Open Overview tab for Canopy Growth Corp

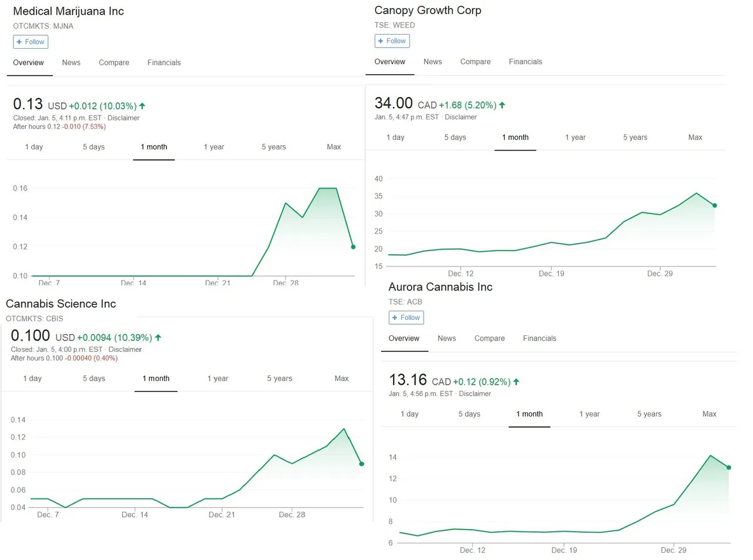coord(389,61)
